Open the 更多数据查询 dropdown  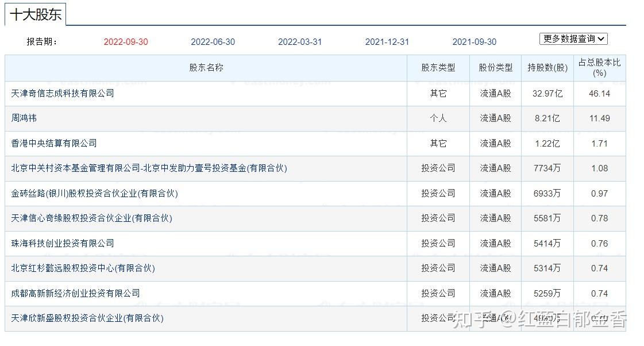[573, 39]
